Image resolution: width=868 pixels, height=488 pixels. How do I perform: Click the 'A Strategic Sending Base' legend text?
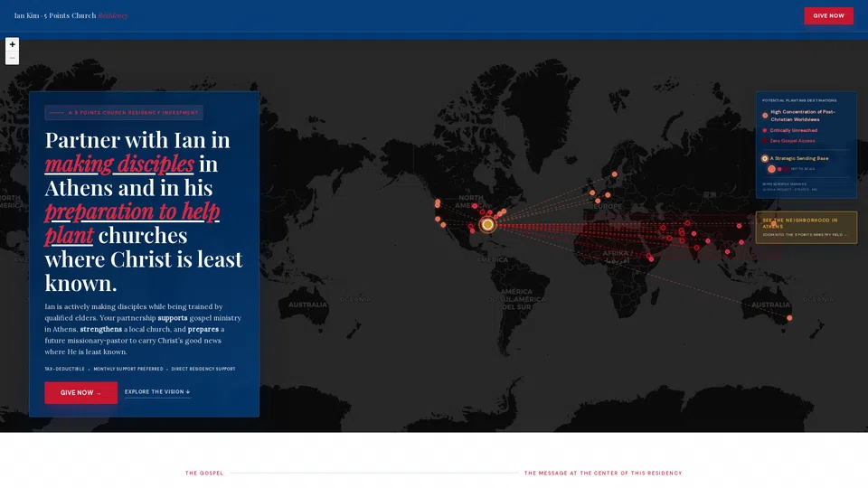pyautogui.click(x=799, y=158)
